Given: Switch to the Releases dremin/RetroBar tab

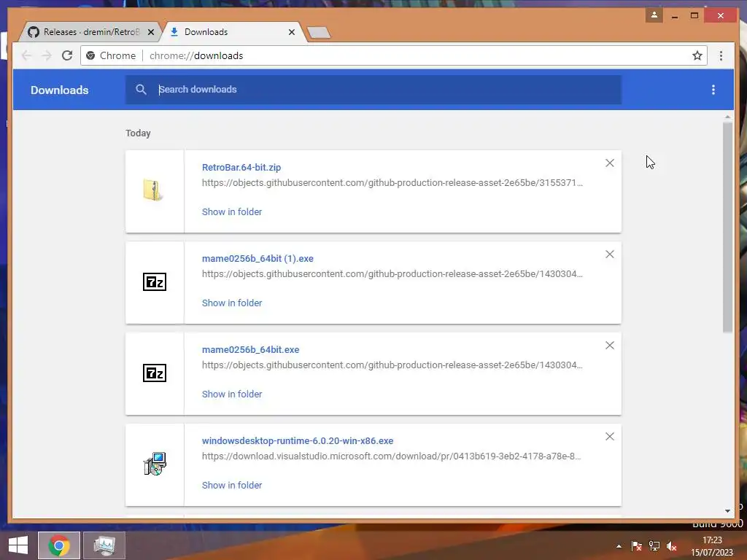Looking at the screenshot, I should [90, 32].
